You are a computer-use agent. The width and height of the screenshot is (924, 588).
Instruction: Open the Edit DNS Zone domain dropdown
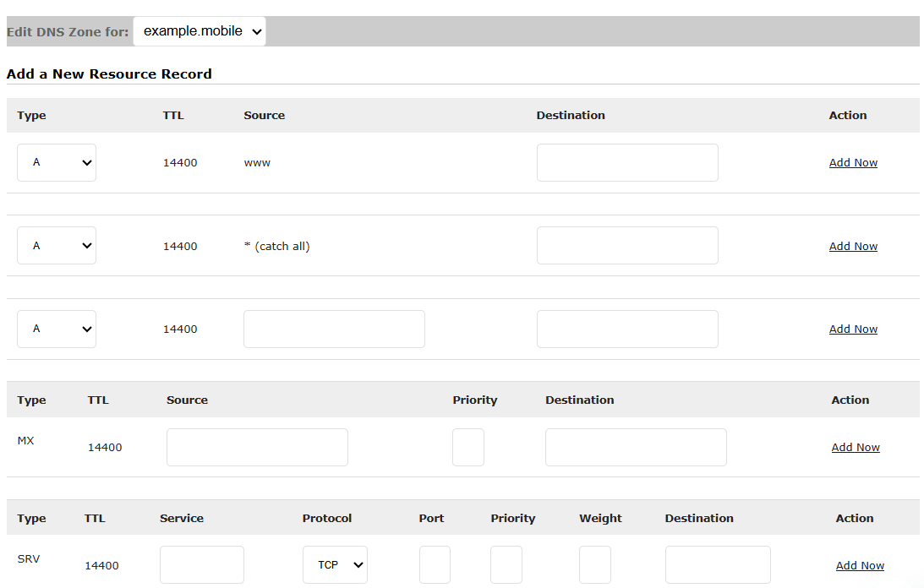coord(200,31)
